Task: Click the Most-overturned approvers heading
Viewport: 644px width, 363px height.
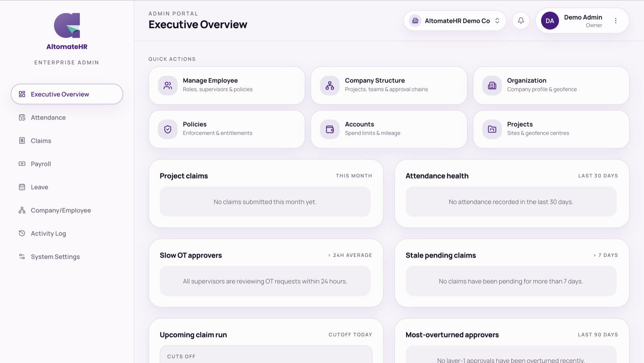Action: 452,335
